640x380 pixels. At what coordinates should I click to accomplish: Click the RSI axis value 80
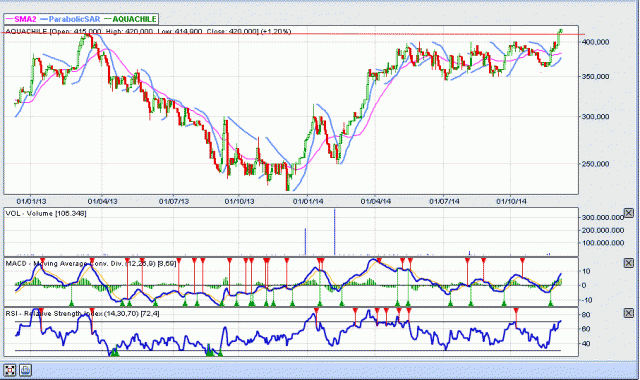tap(586, 315)
